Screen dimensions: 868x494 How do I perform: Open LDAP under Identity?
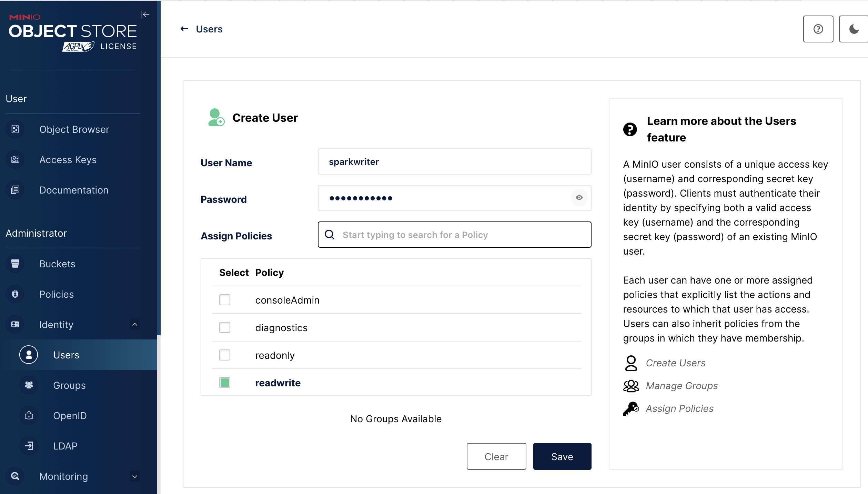(x=65, y=446)
